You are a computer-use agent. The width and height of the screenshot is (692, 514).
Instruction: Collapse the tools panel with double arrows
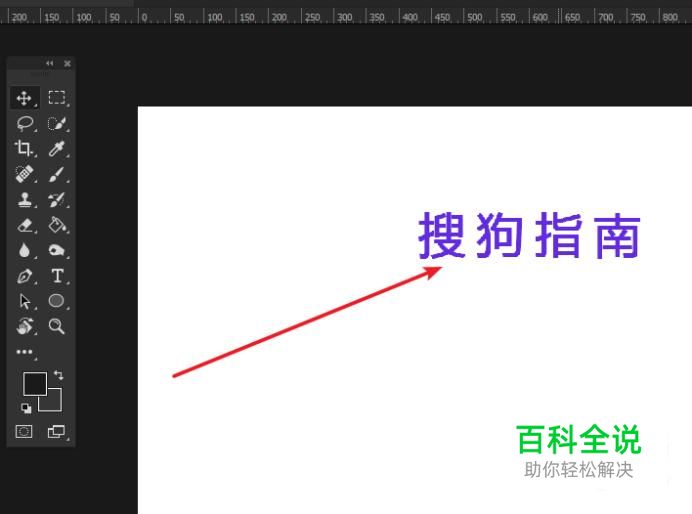tap(49, 64)
